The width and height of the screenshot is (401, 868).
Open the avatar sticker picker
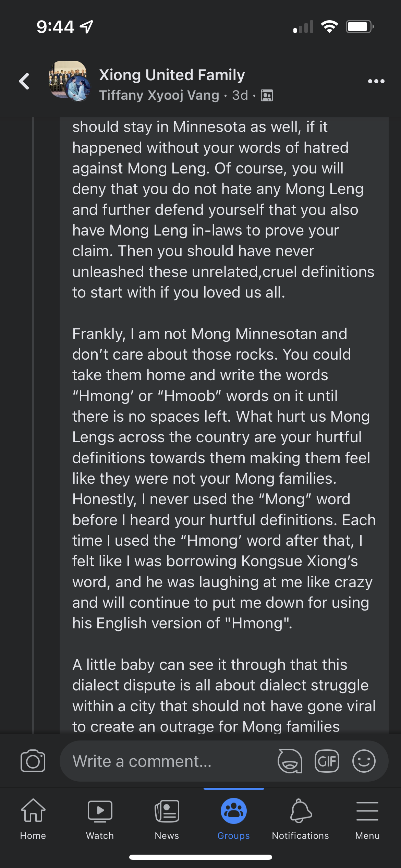[x=290, y=761]
